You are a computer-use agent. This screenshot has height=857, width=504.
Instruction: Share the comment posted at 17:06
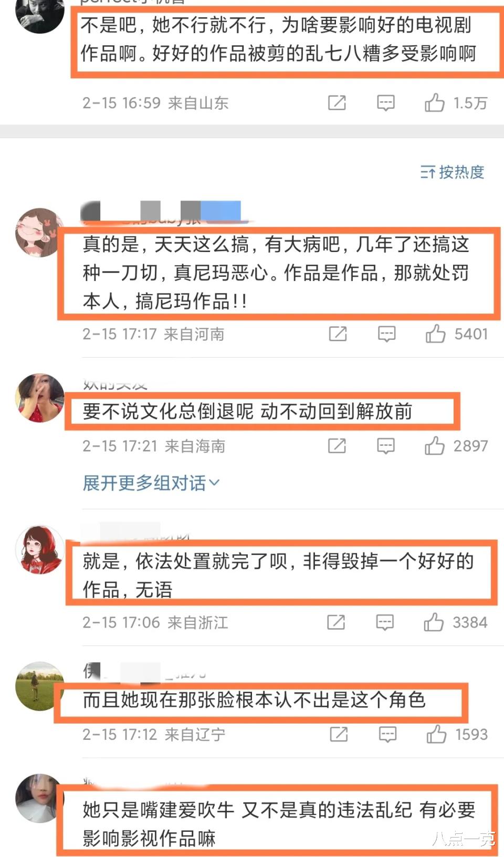pyautogui.click(x=336, y=622)
